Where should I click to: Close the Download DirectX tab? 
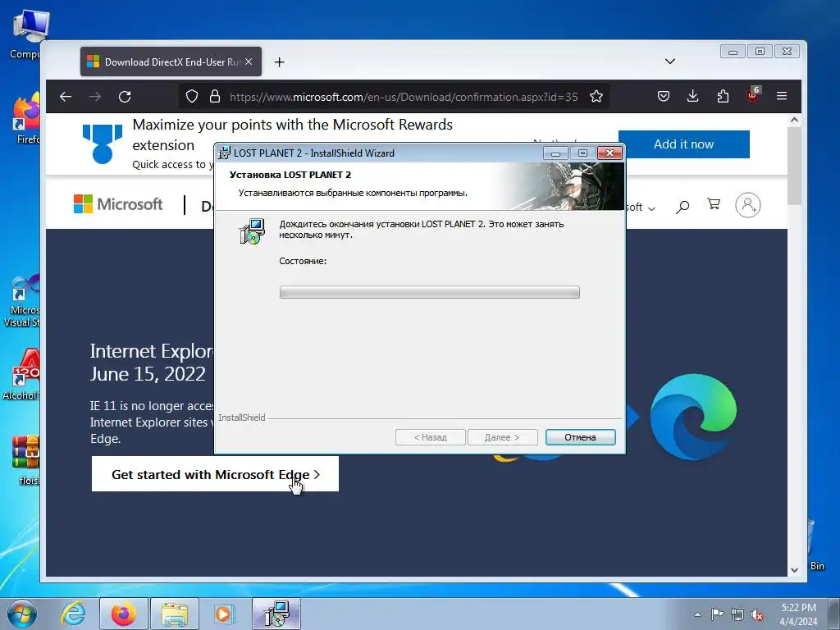pyautogui.click(x=249, y=62)
